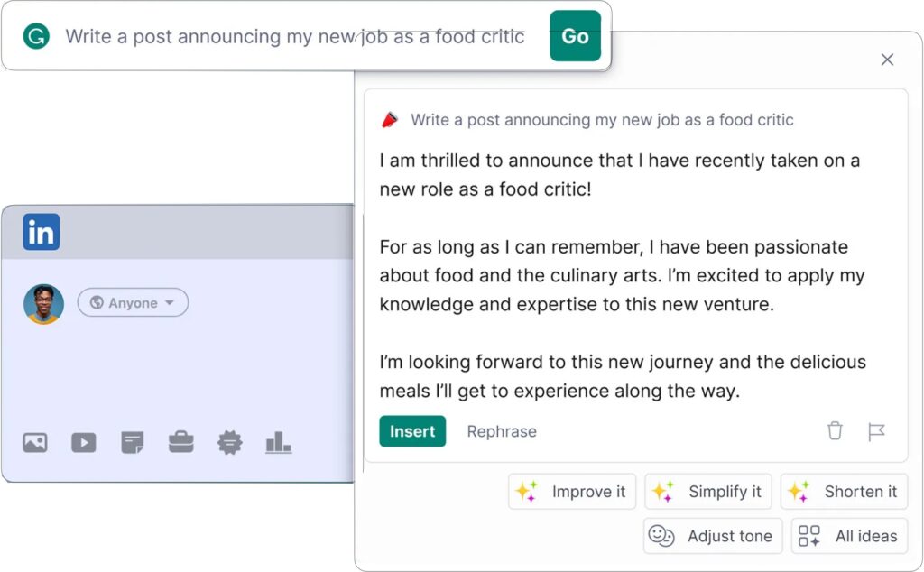Add a photo with image icon
This screenshot has height=572, width=924.
click(x=35, y=443)
